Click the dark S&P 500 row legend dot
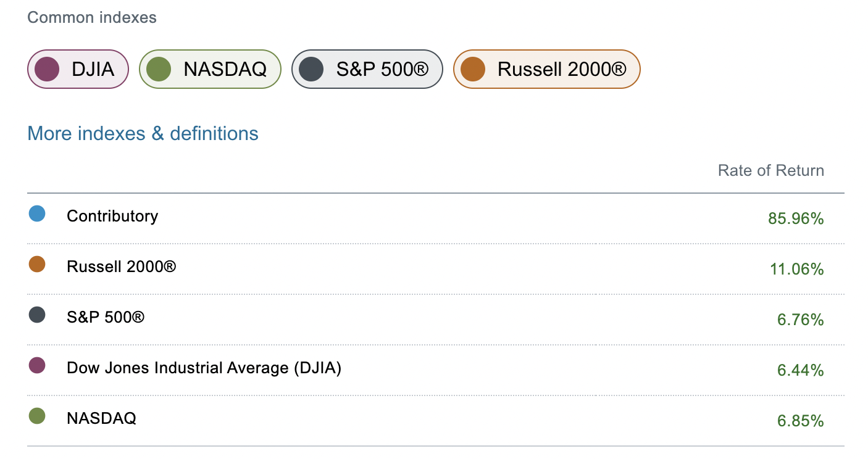Image resolution: width=868 pixels, height=459 pixels. coord(37,315)
